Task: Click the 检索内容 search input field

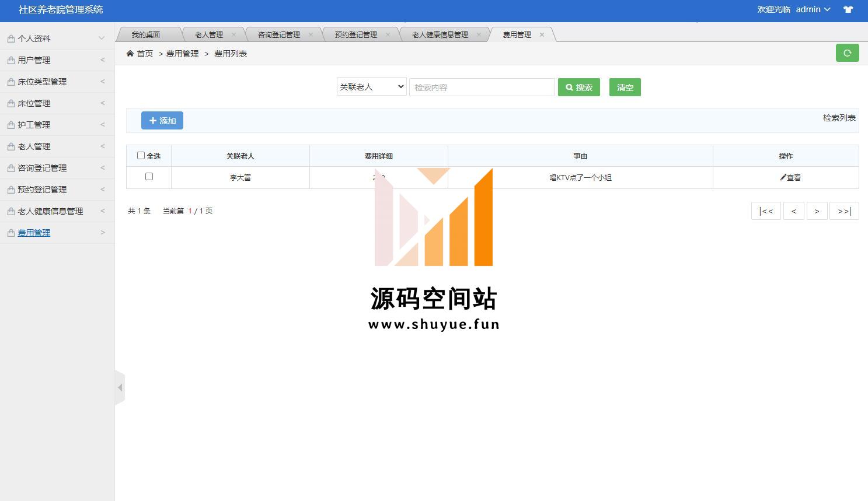Action: tap(482, 87)
